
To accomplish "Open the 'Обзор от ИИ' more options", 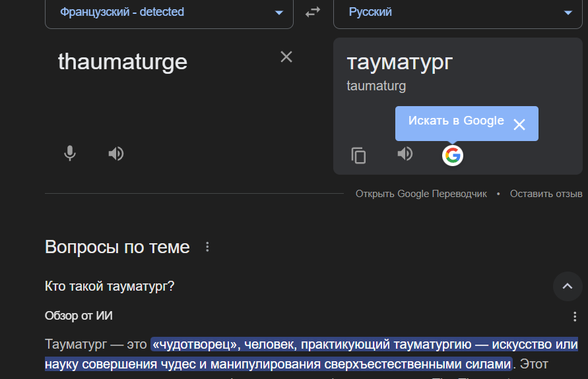I will pyautogui.click(x=574, y=316).
